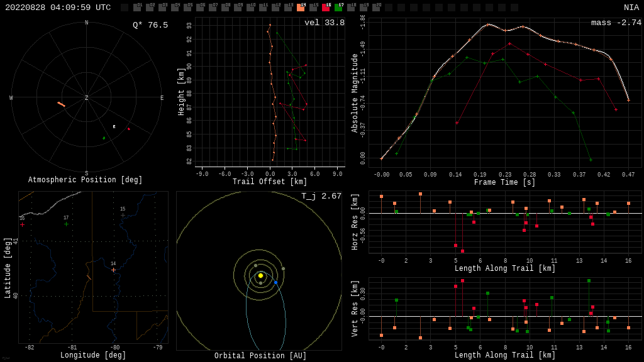Toggle orange camera 14 indicator box
The height and width of the screenshot is (362, 644).
point(301,8)
